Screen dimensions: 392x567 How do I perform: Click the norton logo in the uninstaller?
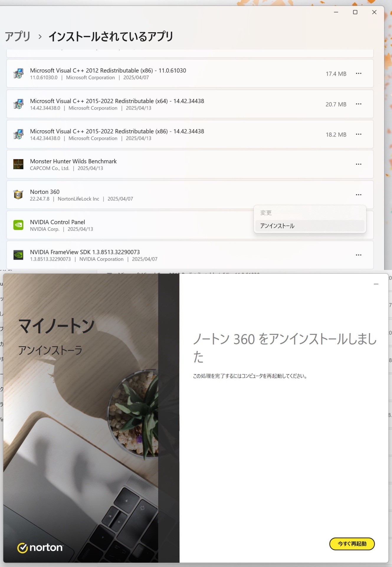(40, 548)
